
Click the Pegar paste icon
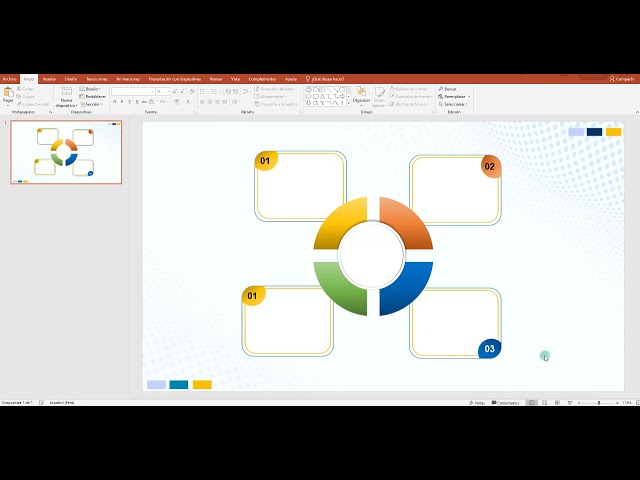point(8,93)
